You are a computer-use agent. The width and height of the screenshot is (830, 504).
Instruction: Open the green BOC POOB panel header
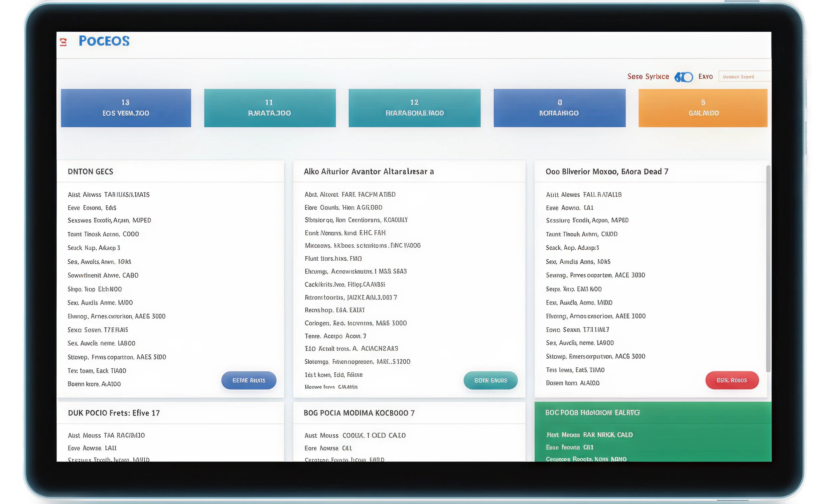(x=592, y=413)
